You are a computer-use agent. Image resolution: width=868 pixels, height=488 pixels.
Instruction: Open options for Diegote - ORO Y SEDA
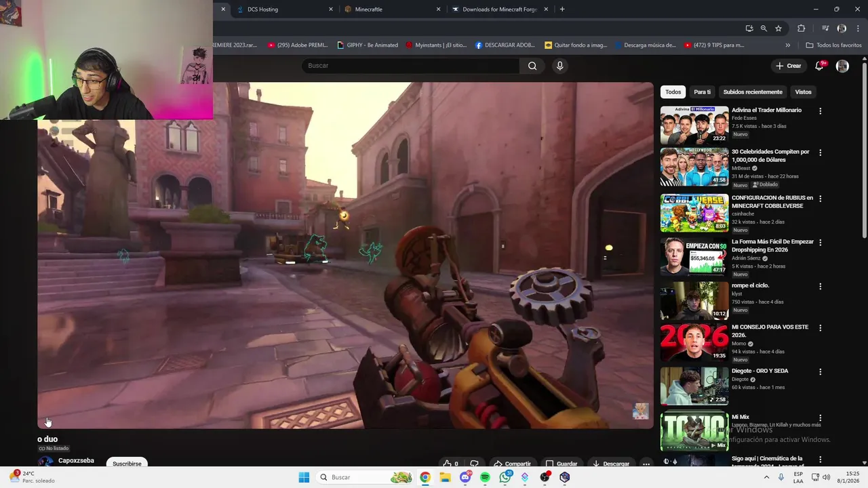pyautogui.click(x=820, y=372)
